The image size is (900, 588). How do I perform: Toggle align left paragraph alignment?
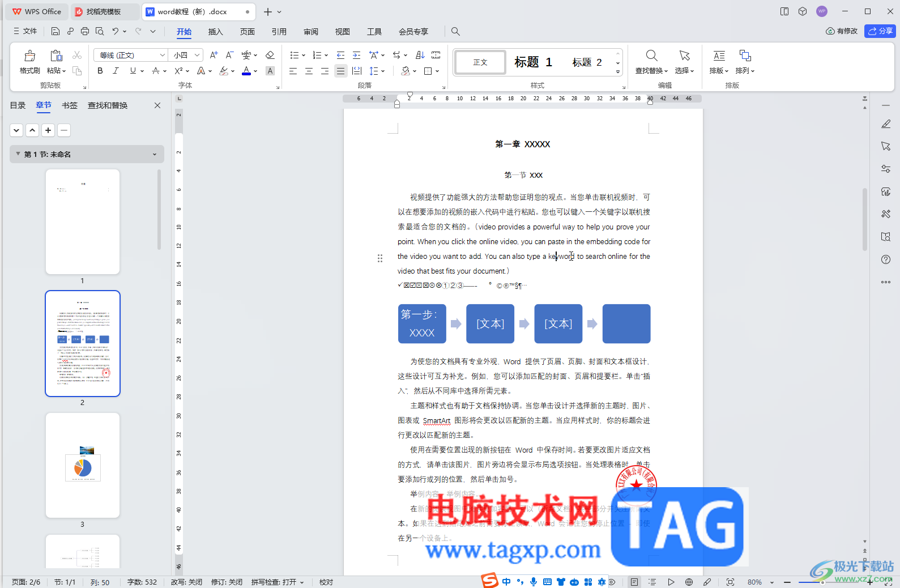click(x=293, y=71)
